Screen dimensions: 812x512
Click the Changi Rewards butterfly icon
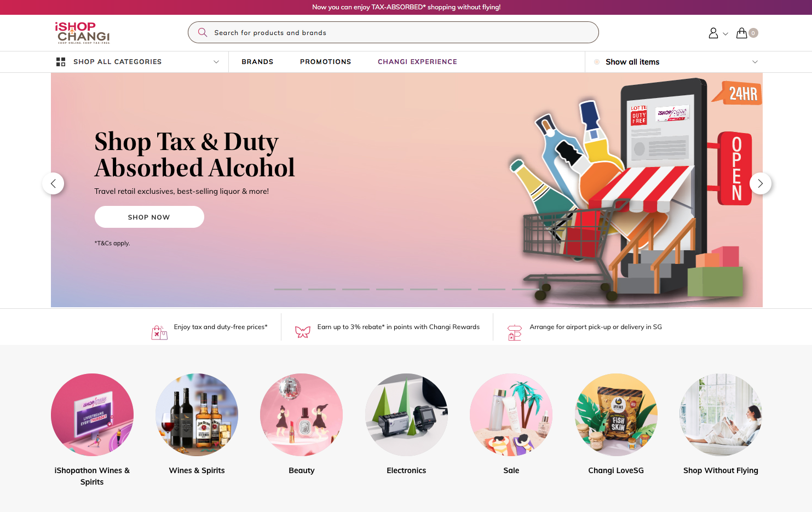[303, 332]
